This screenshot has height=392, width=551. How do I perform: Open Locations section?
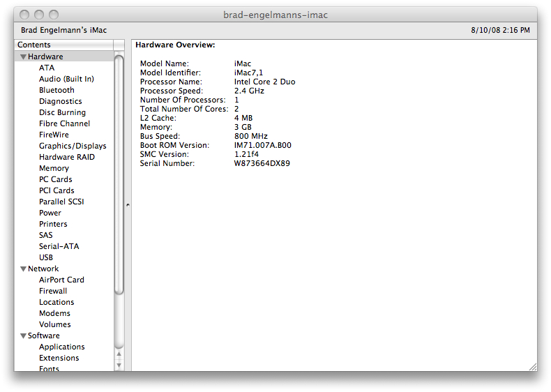pyautogui.click(x=56, y=302)
